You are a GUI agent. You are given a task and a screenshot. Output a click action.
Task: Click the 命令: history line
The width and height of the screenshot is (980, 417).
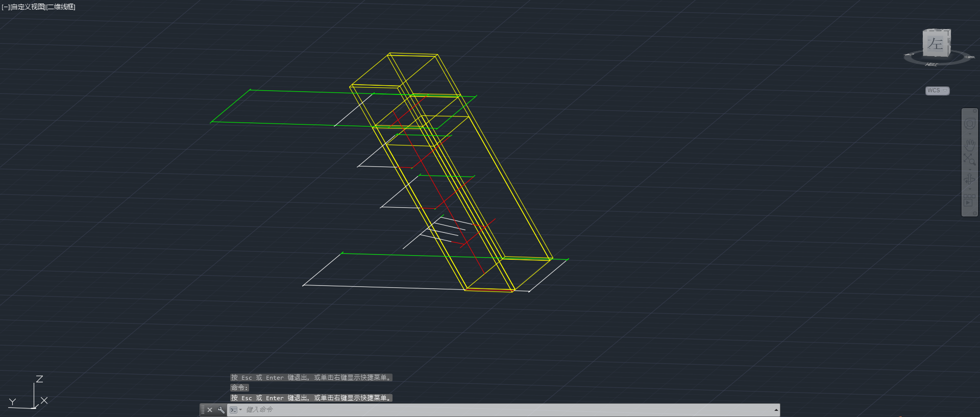[x=239, y=388]
